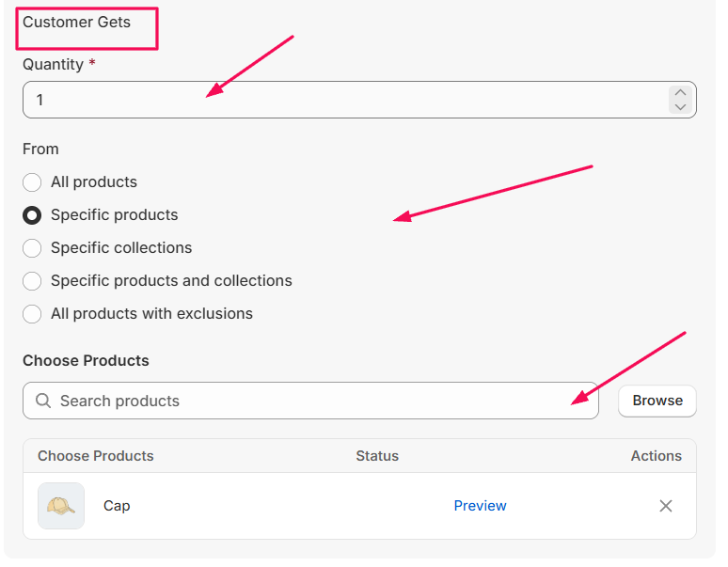This screenshot has width=728, height=567.
Task: Click the Status column header
Action: pyautogui.click(x=377, y=456)
